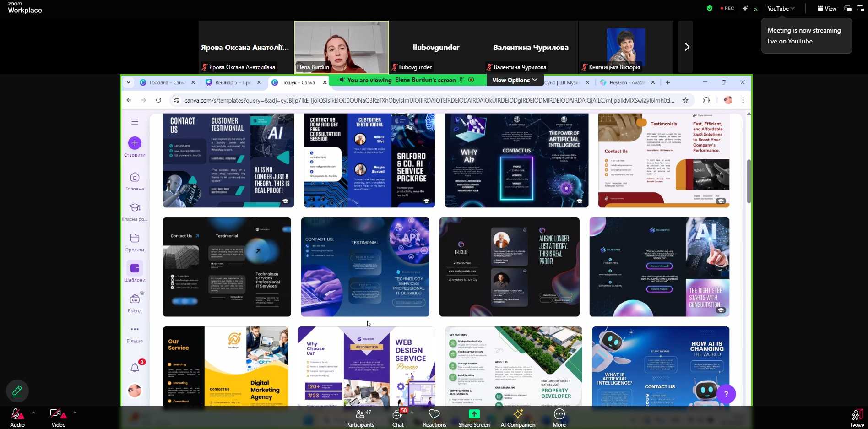868x429 pixels.
Task: Click the green Share Screen icon
Action: [474, 414]
